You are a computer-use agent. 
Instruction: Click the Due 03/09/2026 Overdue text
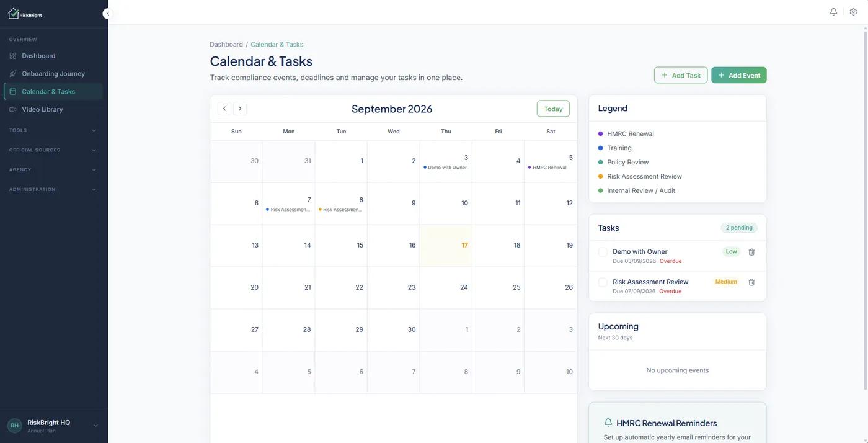[647, 261]
